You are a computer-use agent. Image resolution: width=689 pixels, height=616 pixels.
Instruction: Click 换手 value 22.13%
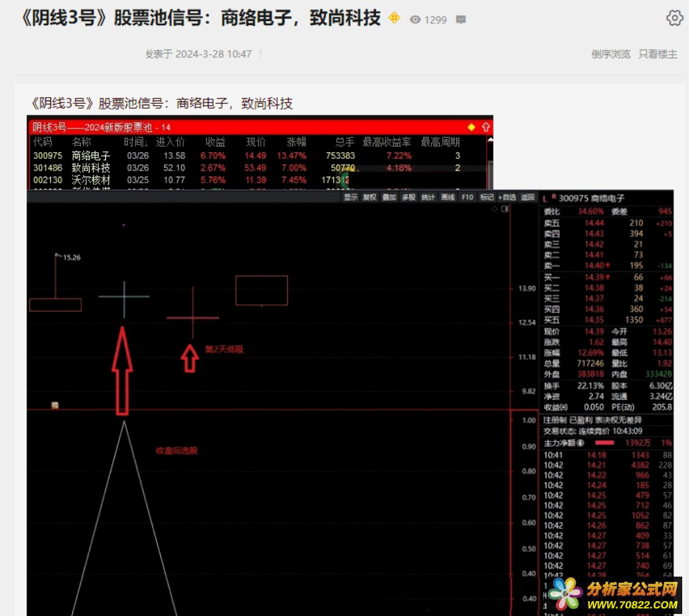[x=591, y=386]
